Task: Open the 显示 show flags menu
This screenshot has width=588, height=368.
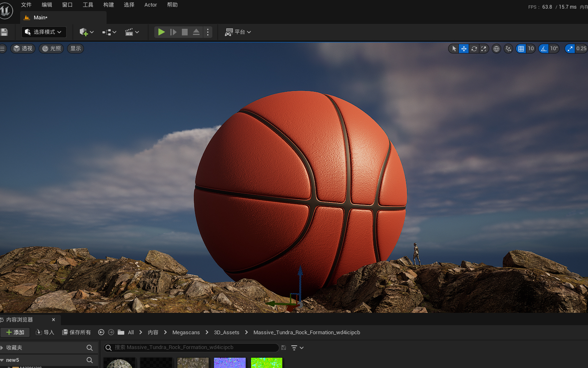Action: [x=76, y=49]
